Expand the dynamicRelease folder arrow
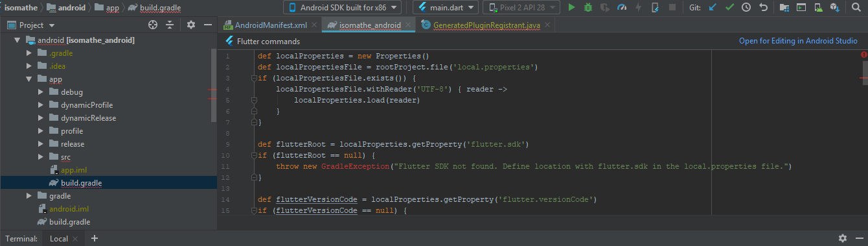868x246 pixels. (41, 118)
